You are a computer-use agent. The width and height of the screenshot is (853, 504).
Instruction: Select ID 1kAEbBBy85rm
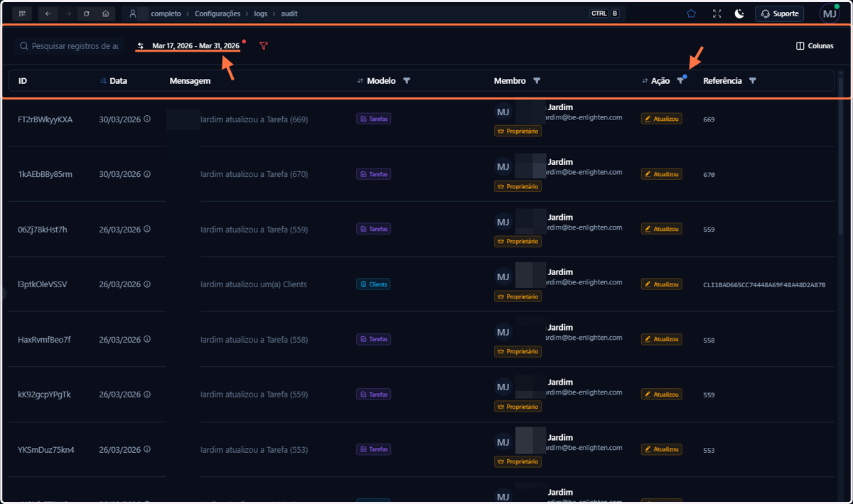pyautogui.click(x=45, y=174)
